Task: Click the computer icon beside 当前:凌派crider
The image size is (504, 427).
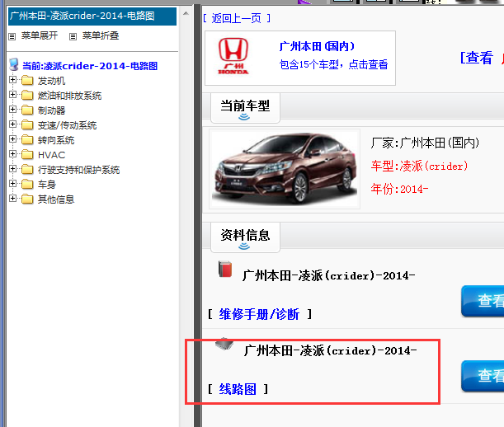Action: (x=14, y=64)
